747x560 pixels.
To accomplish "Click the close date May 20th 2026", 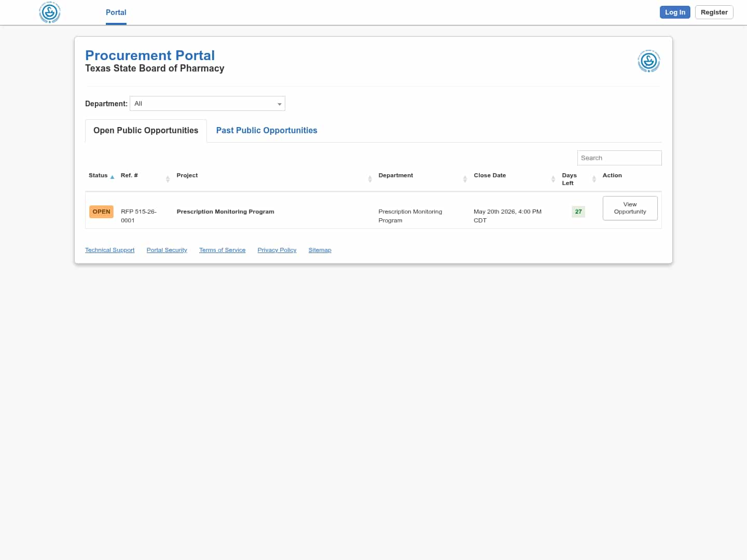I will (x=507, y=216).
